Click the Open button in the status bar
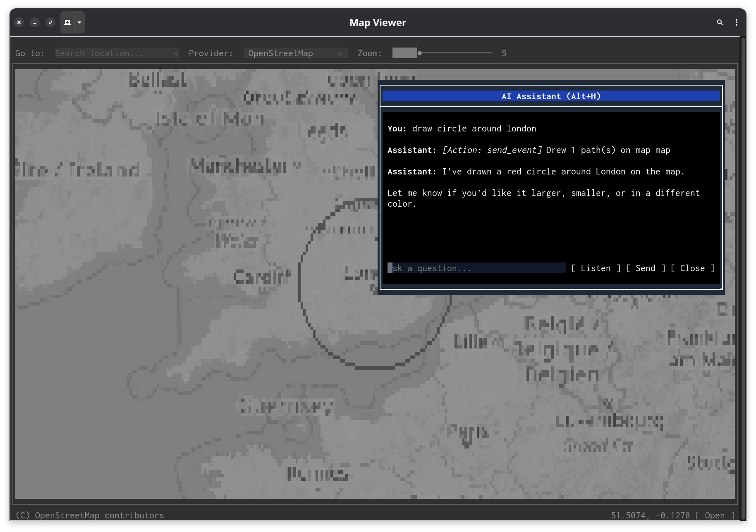The height and width of the screenshot is (532, 756). (x=715, y=515)
